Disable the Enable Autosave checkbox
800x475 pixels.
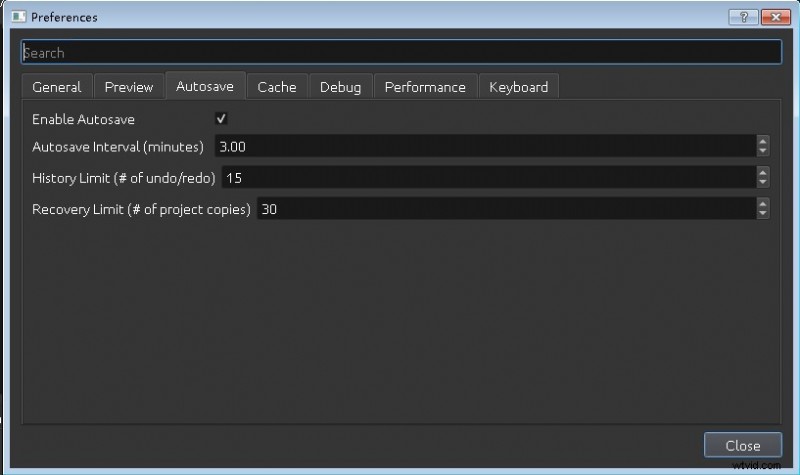point(221,118)
